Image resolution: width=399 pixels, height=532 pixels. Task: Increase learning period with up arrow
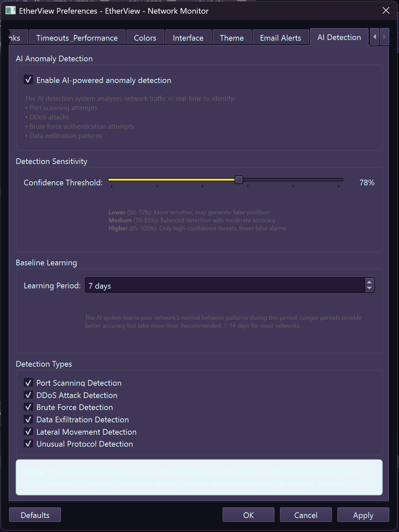[369, 282]
